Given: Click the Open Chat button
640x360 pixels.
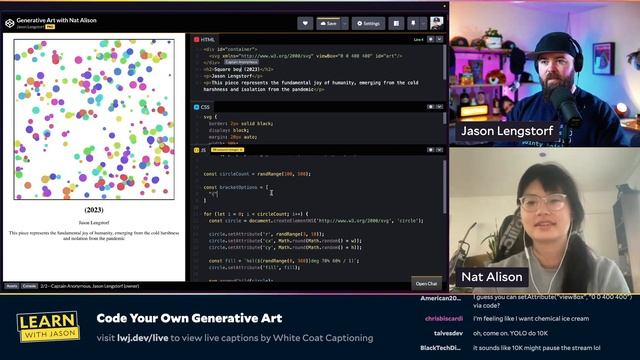Looking at the screenshot, I should pos(427,283).
